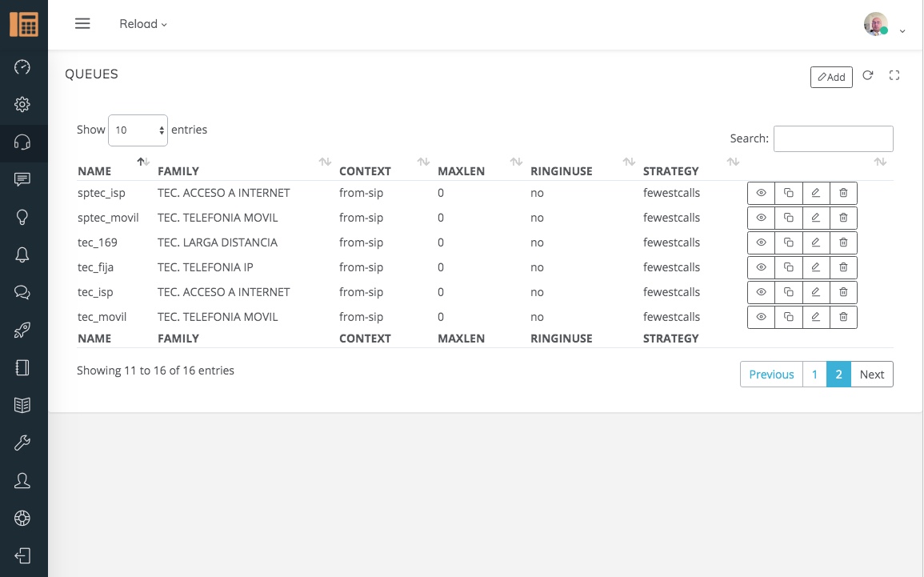This screenshot has height=577, width=924.
Task: View tec_fija queue details with eye icon
Action: point(761,267)
